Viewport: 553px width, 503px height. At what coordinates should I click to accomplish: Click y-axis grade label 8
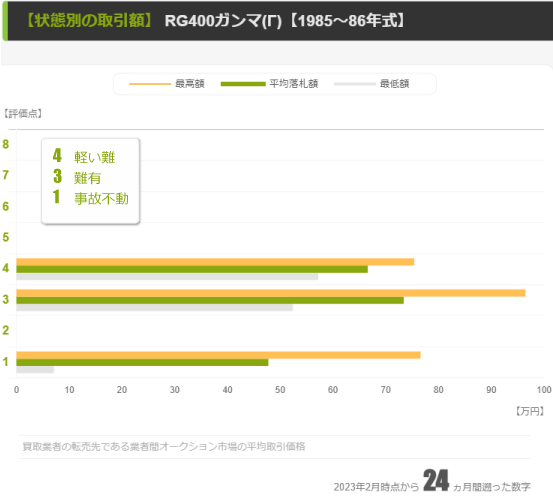(6, 144)
